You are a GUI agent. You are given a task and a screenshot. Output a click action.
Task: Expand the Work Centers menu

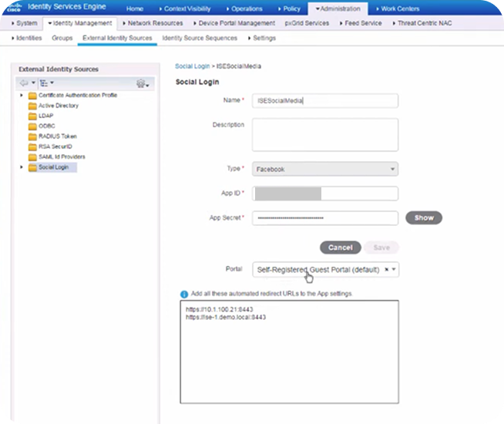click(398, 8)
